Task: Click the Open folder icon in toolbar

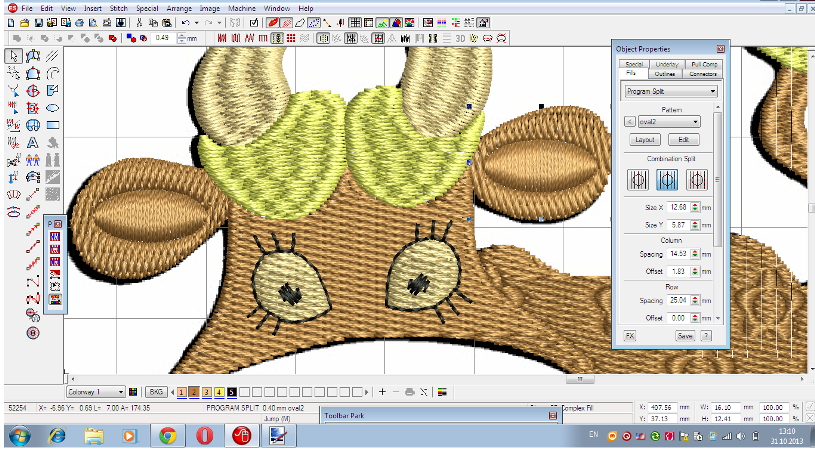Action: pos(24,22)
